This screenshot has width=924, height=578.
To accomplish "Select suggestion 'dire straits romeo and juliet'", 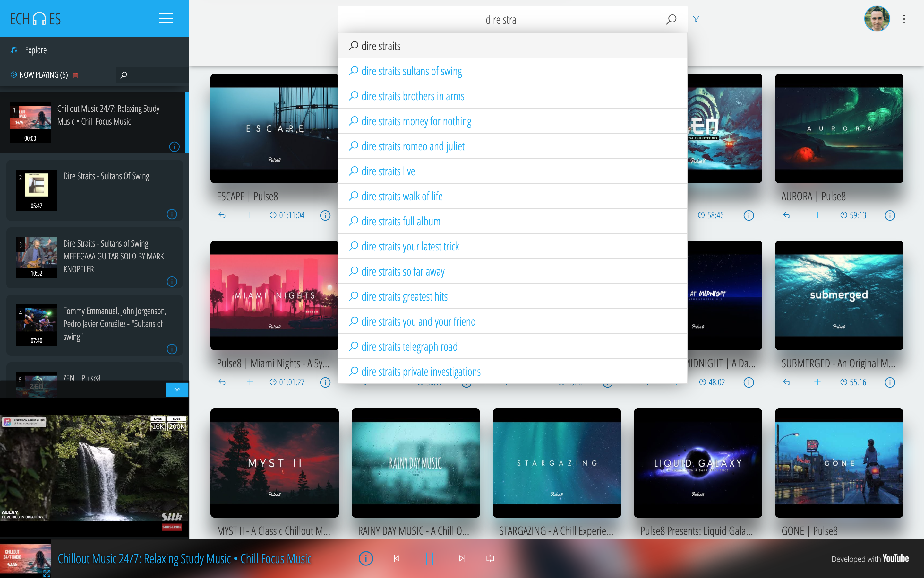I will coord(512,146).
